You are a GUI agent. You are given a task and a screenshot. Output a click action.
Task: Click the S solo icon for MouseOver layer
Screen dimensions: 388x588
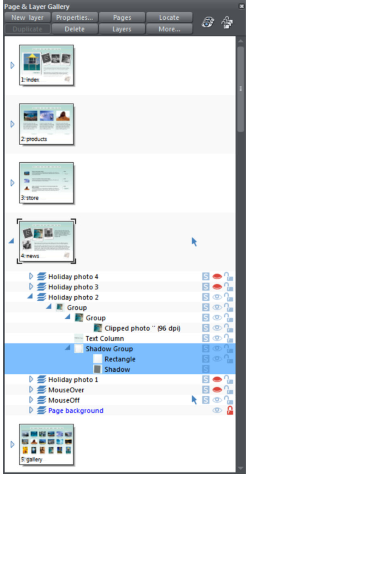tap(206, 390)
